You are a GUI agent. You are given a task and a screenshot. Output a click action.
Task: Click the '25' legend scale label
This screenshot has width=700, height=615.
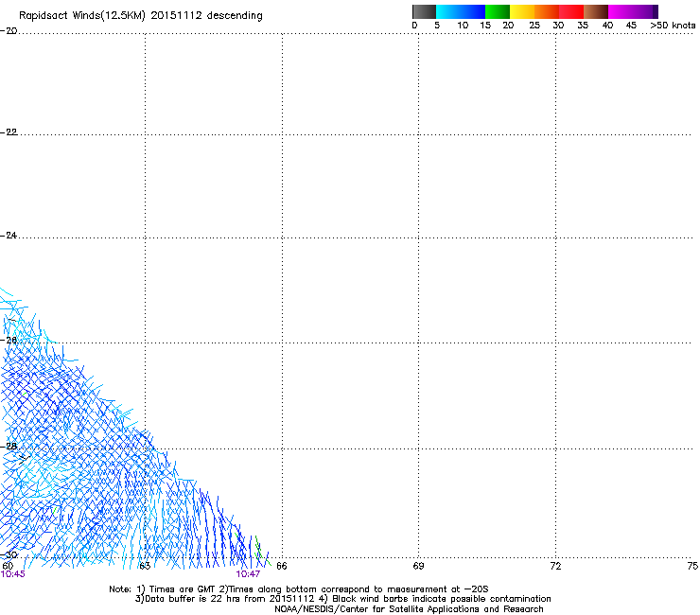[x=534, y=26]
